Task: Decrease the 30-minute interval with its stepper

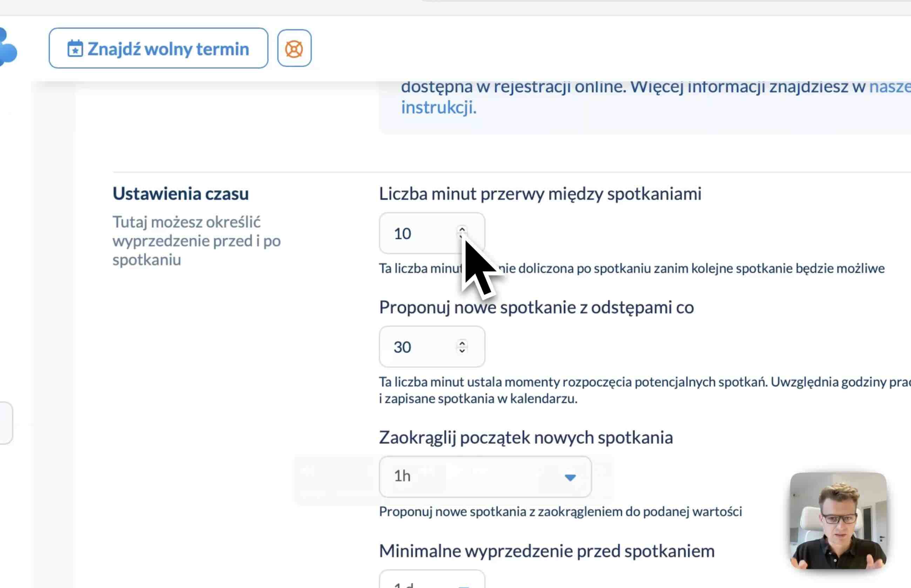Action: pyautogui.click(x=463, y=352)
